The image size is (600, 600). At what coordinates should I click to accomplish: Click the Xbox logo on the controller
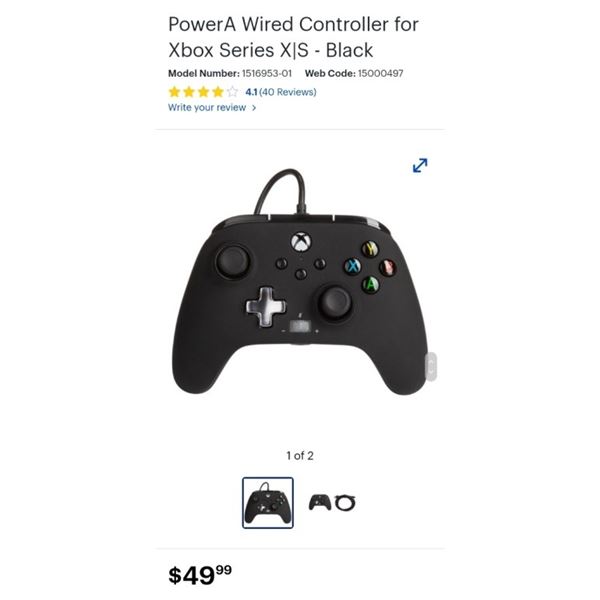[301, 242]
